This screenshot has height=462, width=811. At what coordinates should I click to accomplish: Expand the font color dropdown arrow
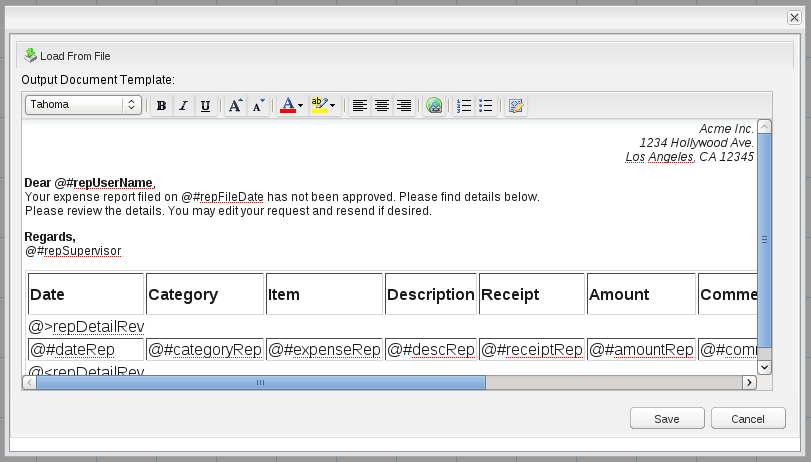tap(300, 105)
